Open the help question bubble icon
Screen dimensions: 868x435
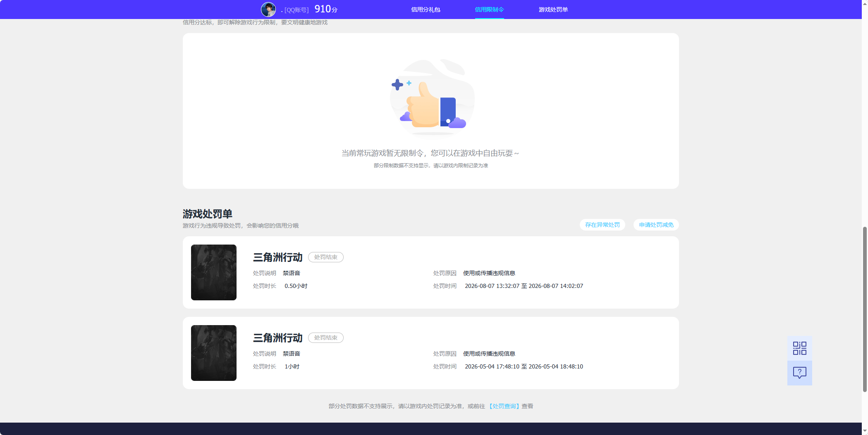coord(799,373)
